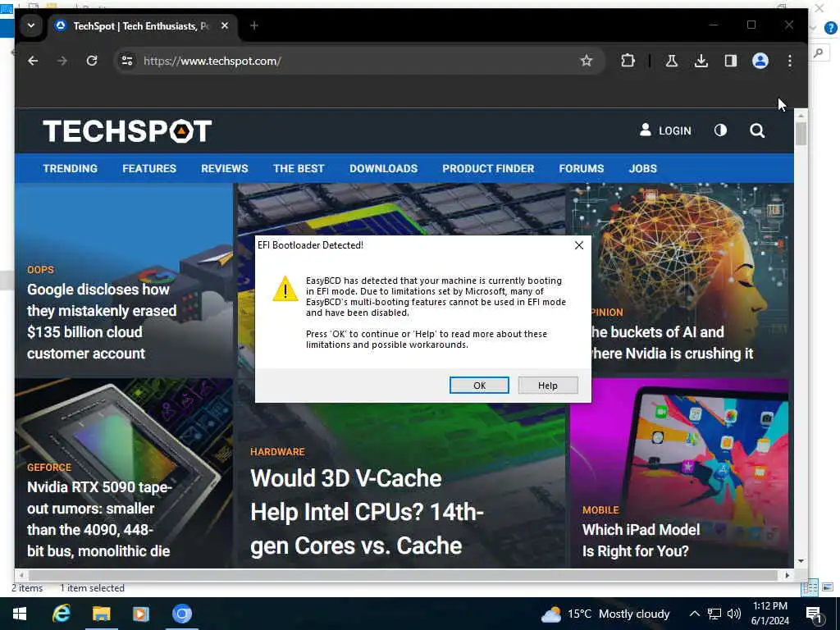
Task: Open the PRODUCT FINDER nav item
Action: pyautogui.click(x=488, y=168)
